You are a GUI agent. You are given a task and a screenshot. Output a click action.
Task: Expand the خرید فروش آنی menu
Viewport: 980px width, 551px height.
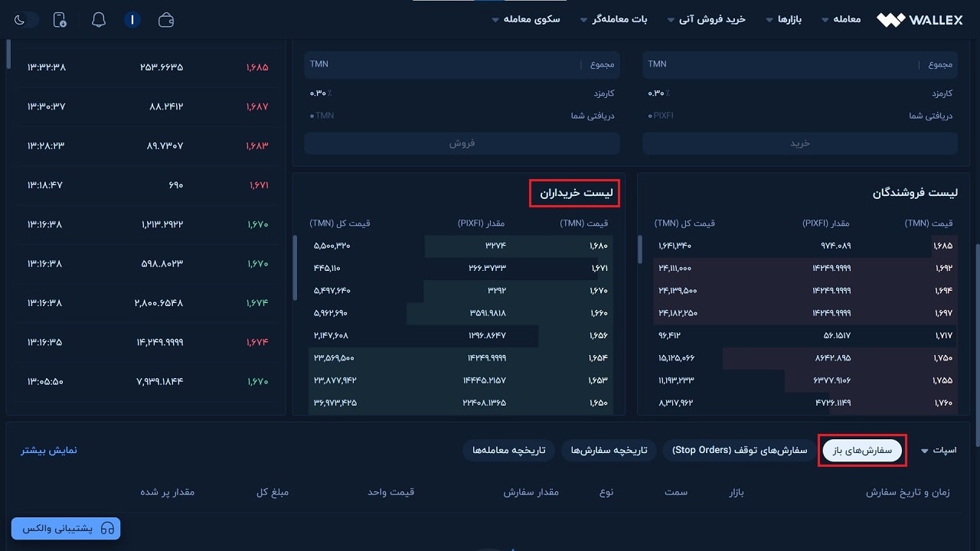706,19
